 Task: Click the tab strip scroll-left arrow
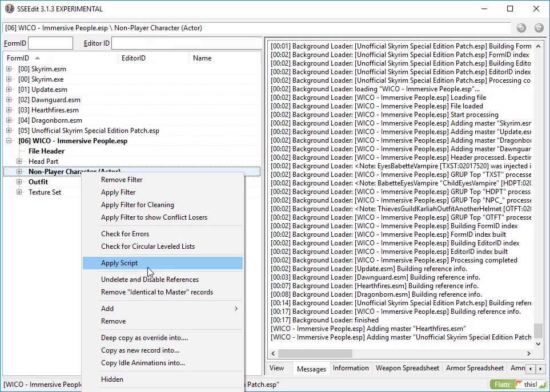coord(531,369)
